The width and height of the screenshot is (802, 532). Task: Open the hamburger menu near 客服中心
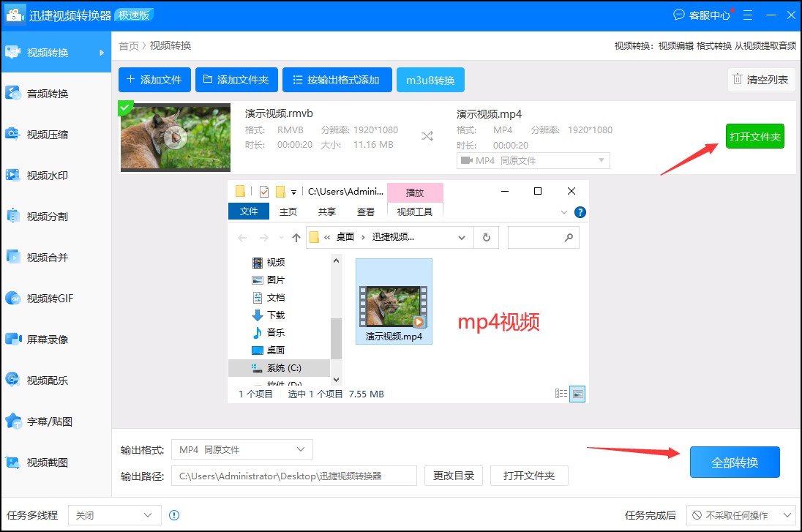tap(748, 15)
